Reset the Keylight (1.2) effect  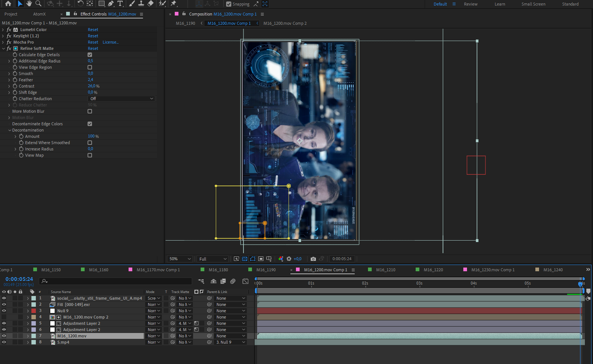(93, 36)
